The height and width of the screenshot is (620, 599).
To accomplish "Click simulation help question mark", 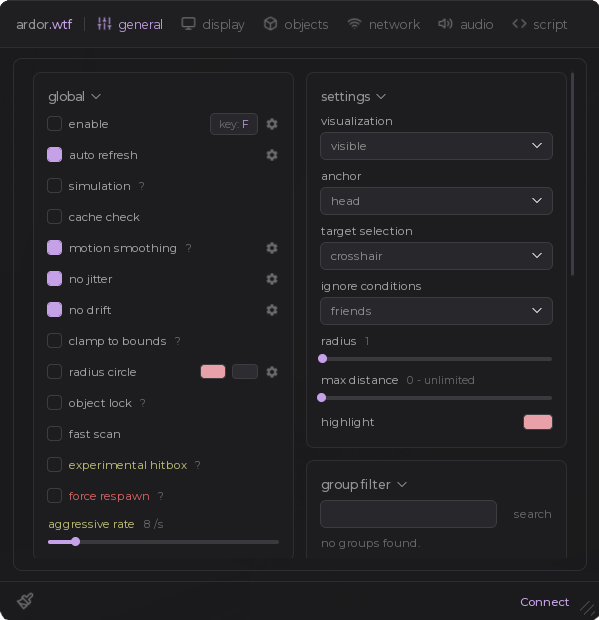I will pyautogui.click(x=142, y=186).
